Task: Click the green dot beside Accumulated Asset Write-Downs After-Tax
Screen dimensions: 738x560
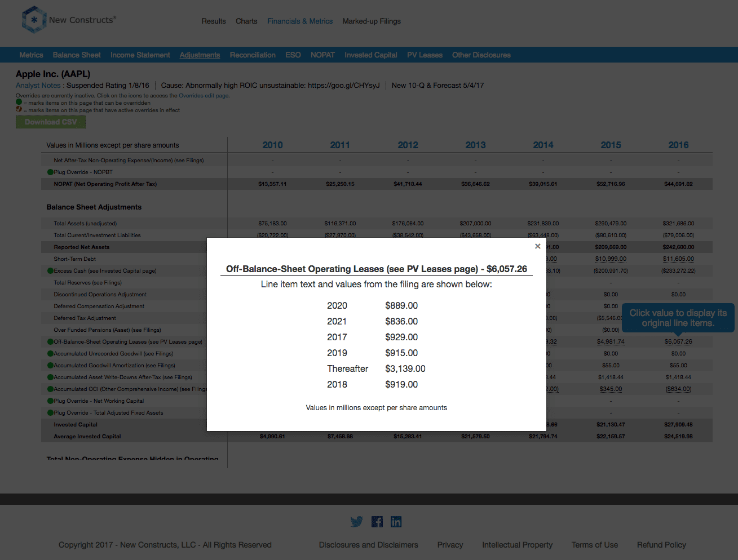Action: tap(50, 377)
